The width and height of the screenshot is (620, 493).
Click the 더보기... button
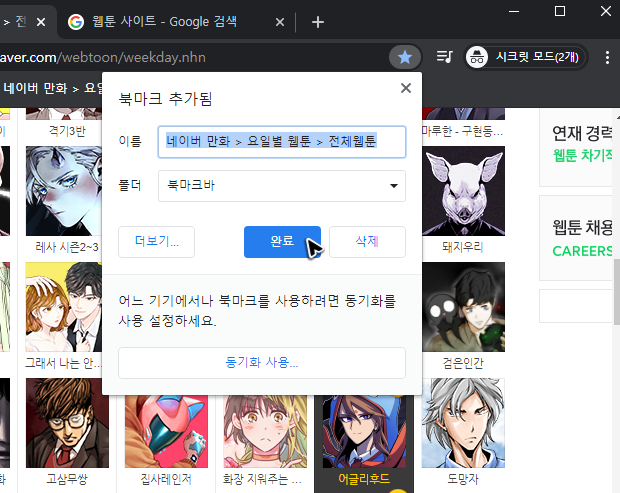[156, 242]
